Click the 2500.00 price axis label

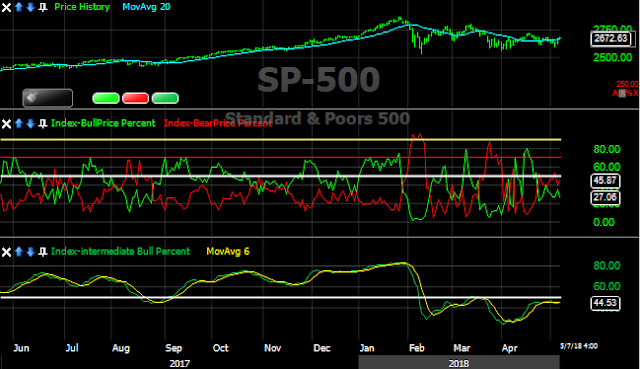click(x=612, y=58)
